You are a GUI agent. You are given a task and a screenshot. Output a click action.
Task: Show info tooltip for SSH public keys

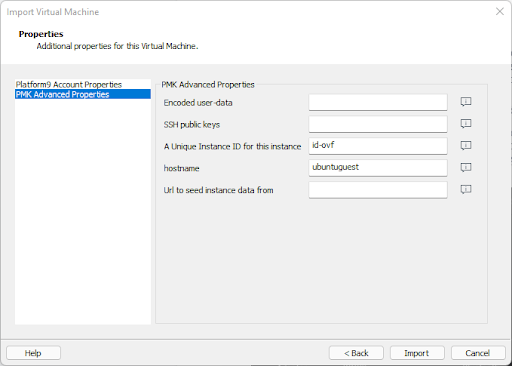(x=466, y=124)
